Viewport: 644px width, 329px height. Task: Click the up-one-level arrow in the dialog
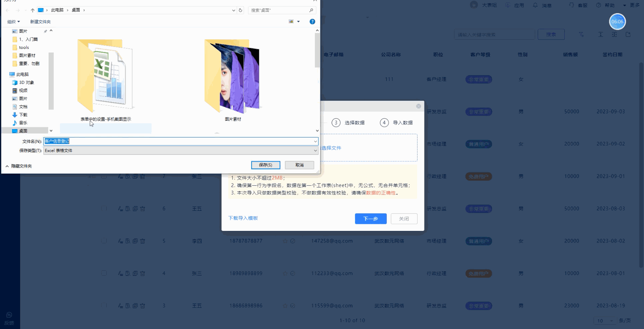click(33, 10)
